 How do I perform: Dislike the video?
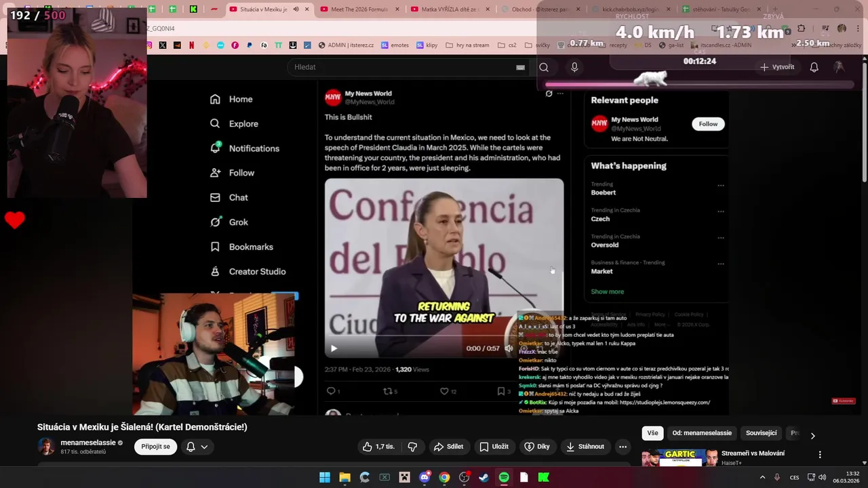(x=412, y=447)
